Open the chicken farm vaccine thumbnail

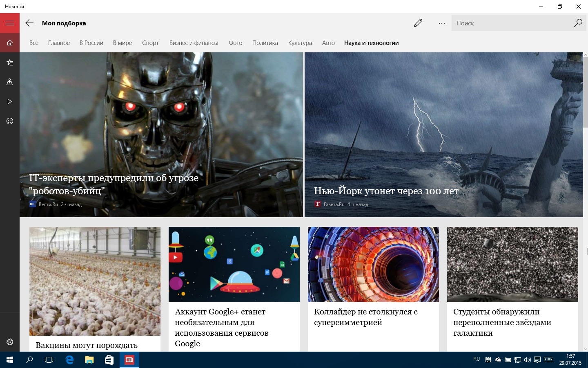(x=95, y=281)
